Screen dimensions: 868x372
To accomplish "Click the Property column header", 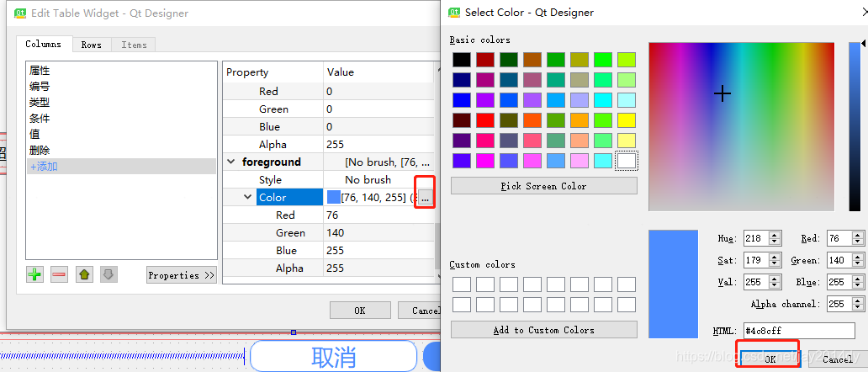I will tap(273, 72).
